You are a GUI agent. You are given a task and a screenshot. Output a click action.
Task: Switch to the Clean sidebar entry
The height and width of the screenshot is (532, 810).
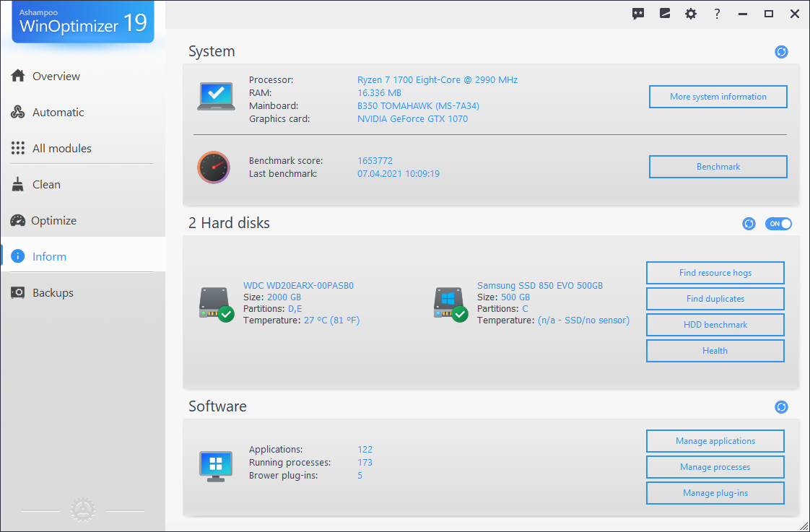tap(47, 184)
